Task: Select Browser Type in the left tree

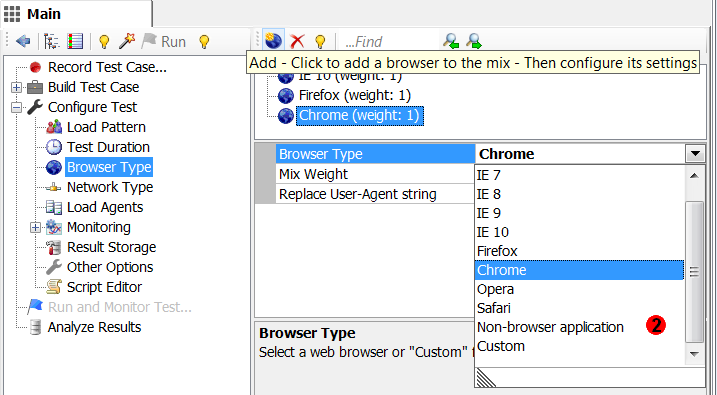Action: [x=109, y=167]
